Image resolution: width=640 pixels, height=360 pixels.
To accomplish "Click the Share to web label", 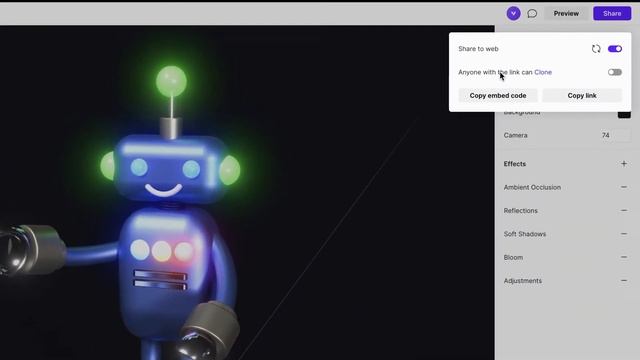I will 478,49.
